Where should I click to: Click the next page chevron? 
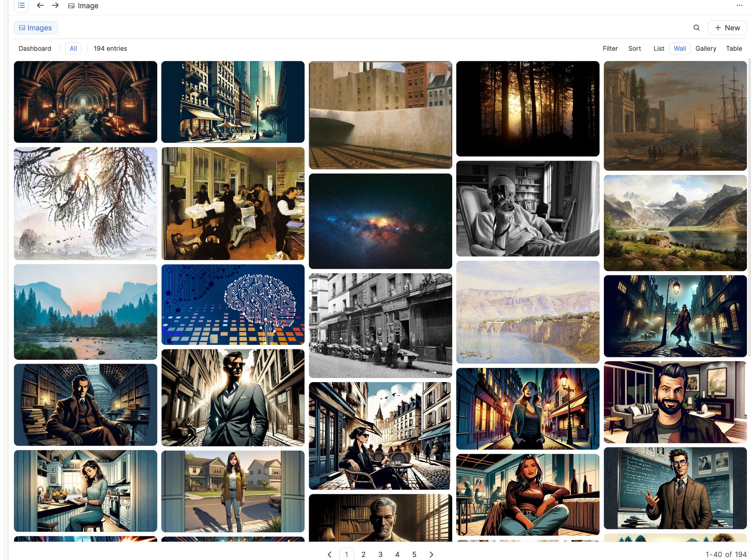[x=431, y=554]
